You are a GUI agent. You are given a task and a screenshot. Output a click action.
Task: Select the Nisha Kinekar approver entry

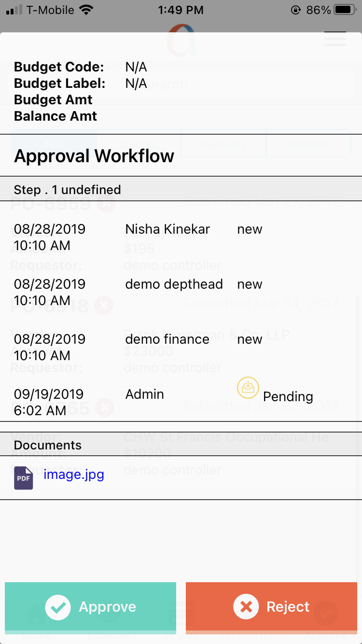[167, 229]
